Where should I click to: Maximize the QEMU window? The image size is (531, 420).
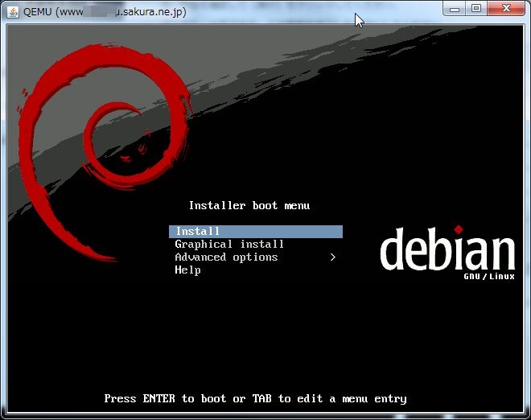476,9
